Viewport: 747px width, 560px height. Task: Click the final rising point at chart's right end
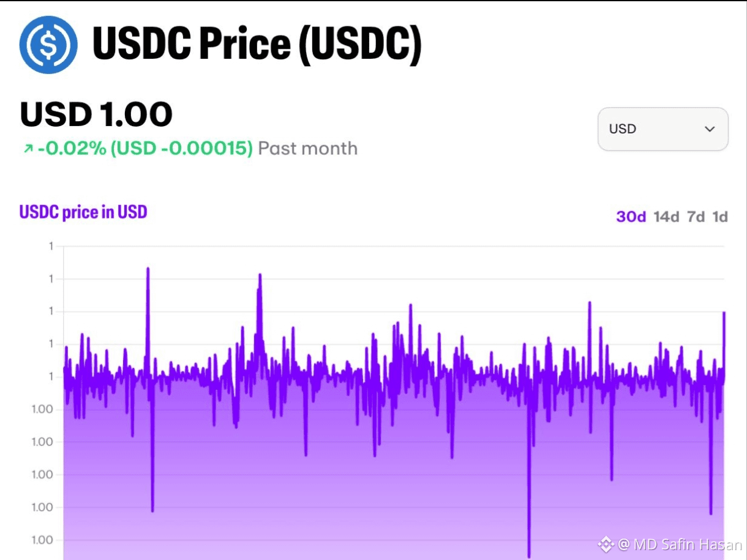click(724, 313)
